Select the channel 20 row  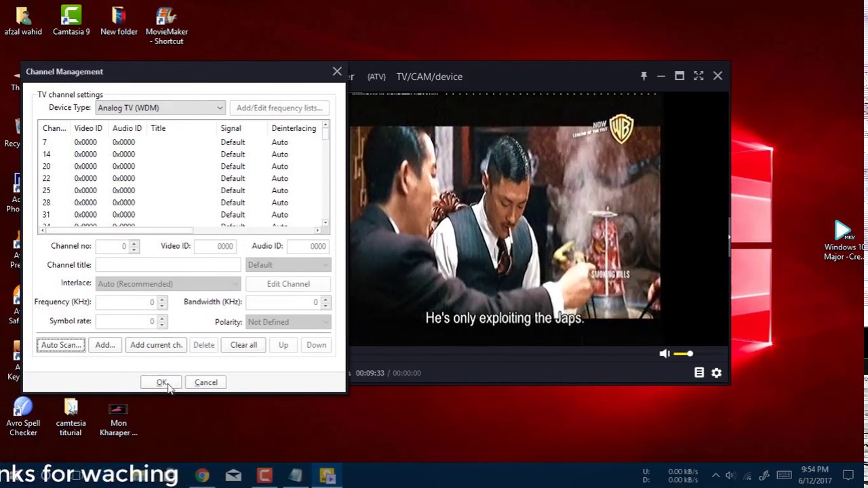pyautogui.click(x=180, y=167)
